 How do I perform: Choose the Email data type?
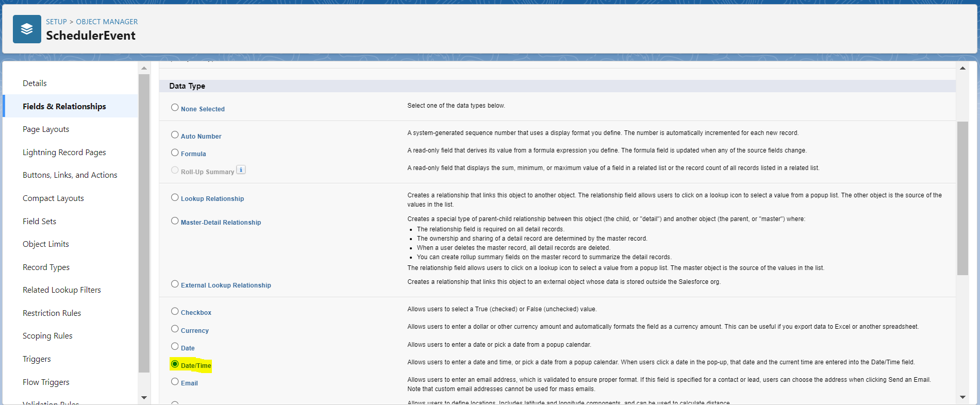175,382
